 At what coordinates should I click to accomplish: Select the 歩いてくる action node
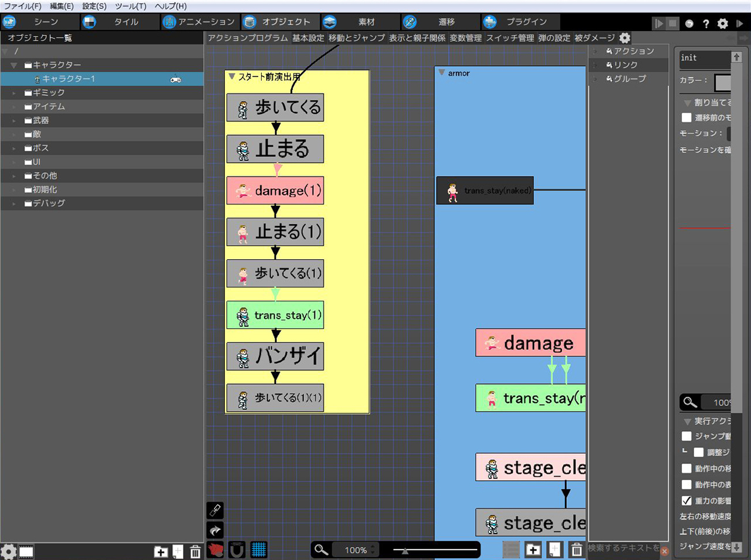pyautogui.click(x=275, y=107)
